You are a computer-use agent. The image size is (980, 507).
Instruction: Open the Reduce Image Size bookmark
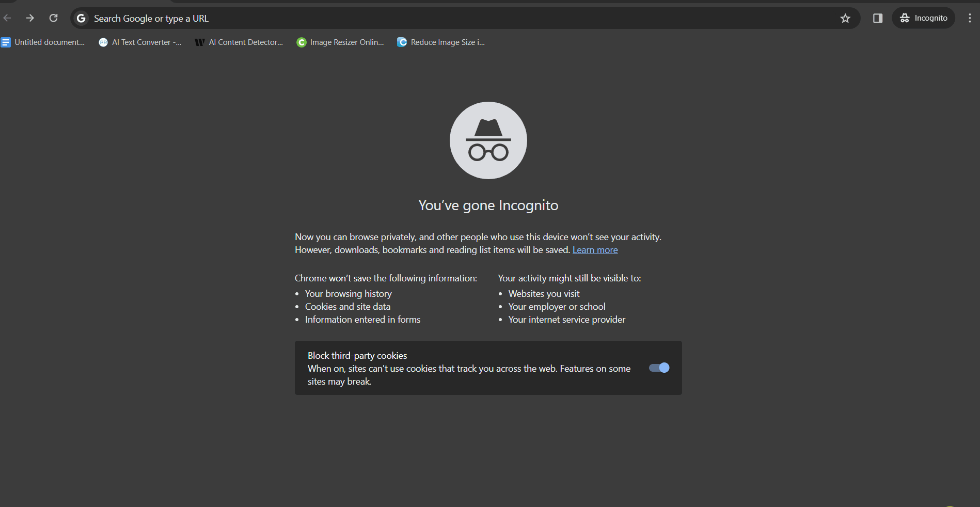click(x=441, y=42)
